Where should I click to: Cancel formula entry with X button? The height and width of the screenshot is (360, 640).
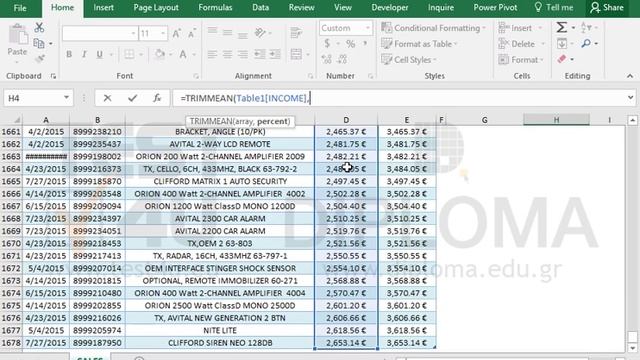point(107,98)
